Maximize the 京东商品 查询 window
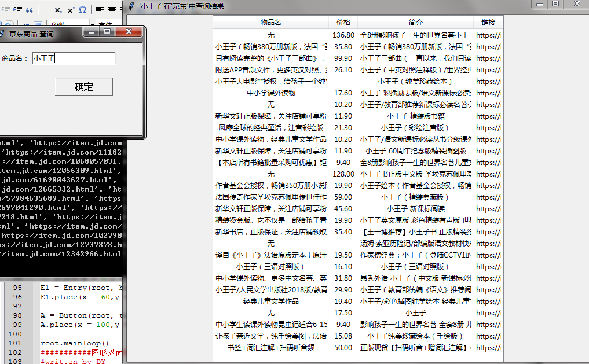This screenshot has width=589, height=364. click(107, 31)
